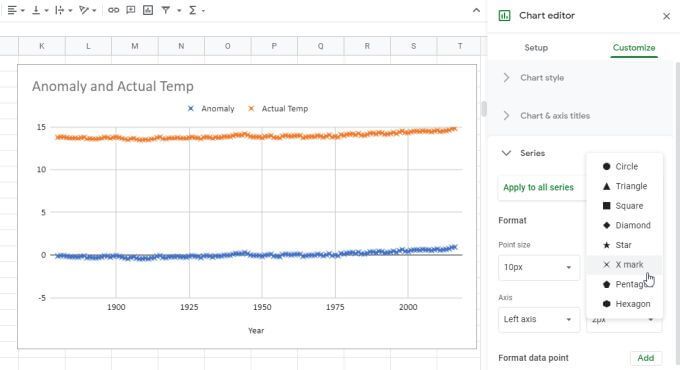The width and height of the screenshot is (680, 370).
Task: Select column K header
Action: pos(42,46)
